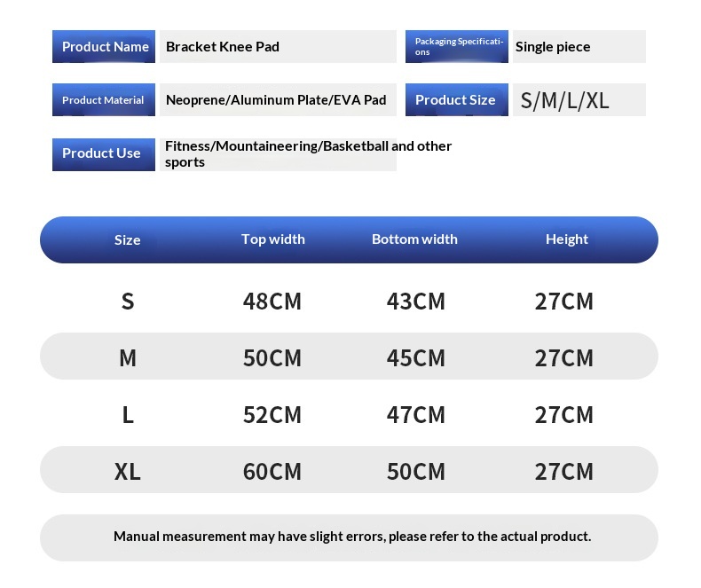Screen dimensions: 701x588
Task: Select the S size row label
Action: tap(128, 302)
